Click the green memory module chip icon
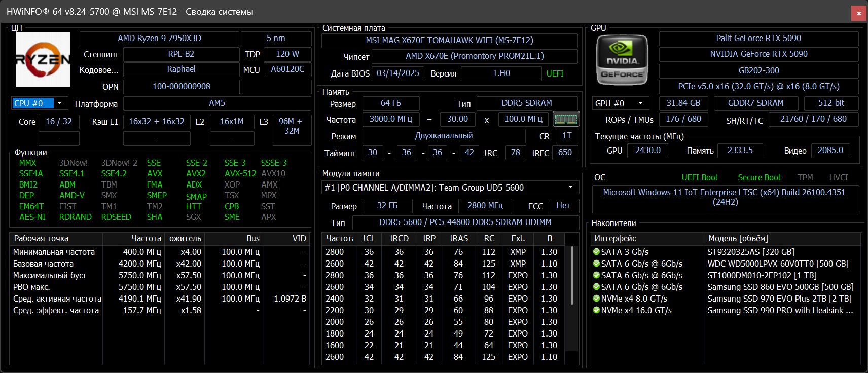Screen dimensions: 868x373 566,119
